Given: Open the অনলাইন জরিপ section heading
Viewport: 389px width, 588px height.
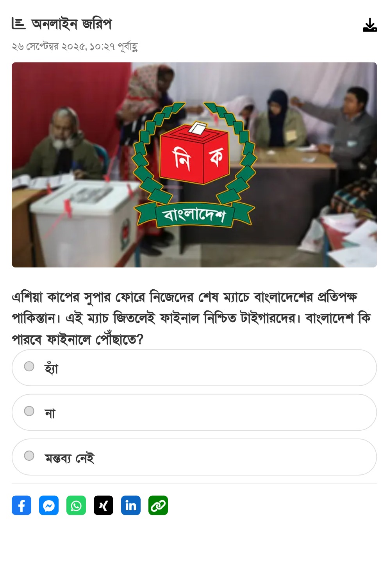Looking at the screenshot, I should [x=71, y=24].
